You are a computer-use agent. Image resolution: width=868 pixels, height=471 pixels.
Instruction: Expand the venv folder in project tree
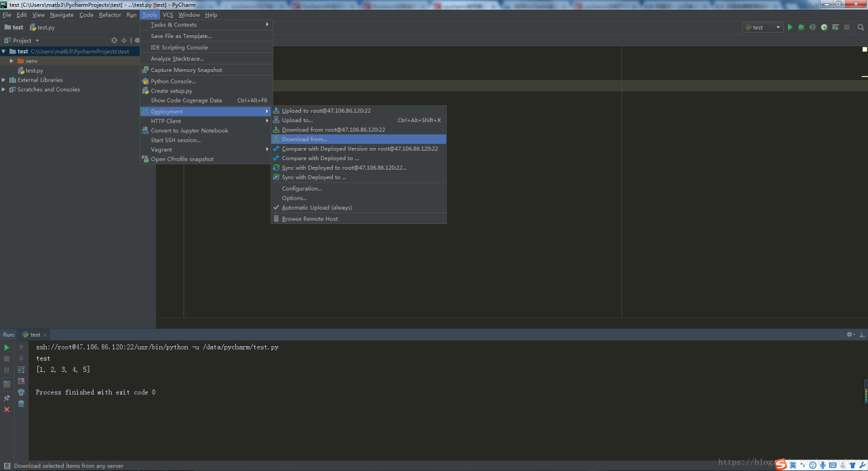click(x=12, y=61)
